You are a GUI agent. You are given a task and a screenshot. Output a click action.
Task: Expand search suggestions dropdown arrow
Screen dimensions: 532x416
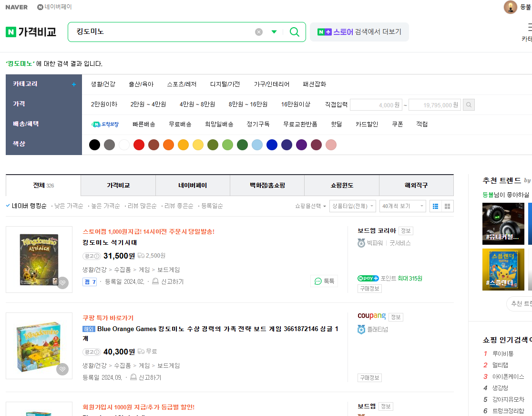click(274, 32)
